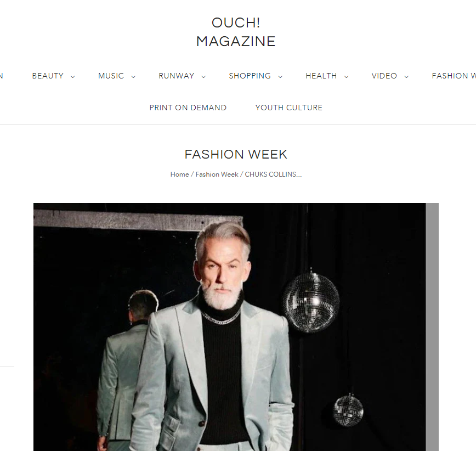Select the Health menu item
The width and height of the screenshot is (476, 451).
click(321, 76)
